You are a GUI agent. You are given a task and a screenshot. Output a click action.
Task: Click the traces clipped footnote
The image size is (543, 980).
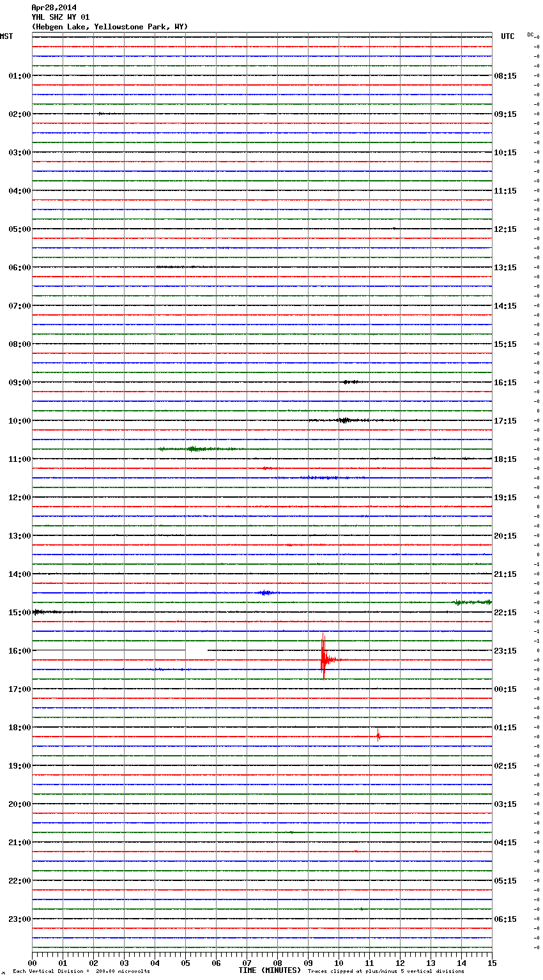386,972
